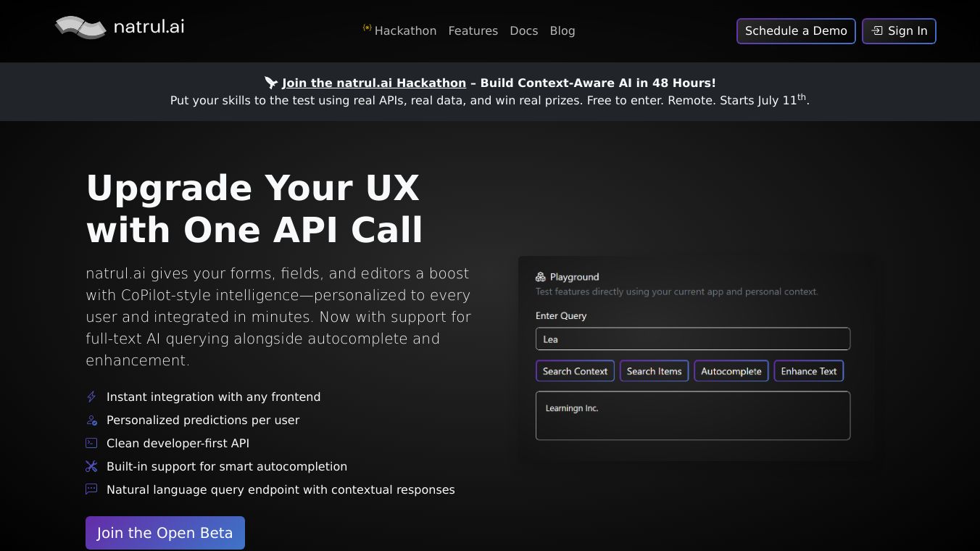Follow the Join the natrul.ai Hackathon link
This screenshot has height=551, width=980.
pyautogui.click(x=374, y=83)
